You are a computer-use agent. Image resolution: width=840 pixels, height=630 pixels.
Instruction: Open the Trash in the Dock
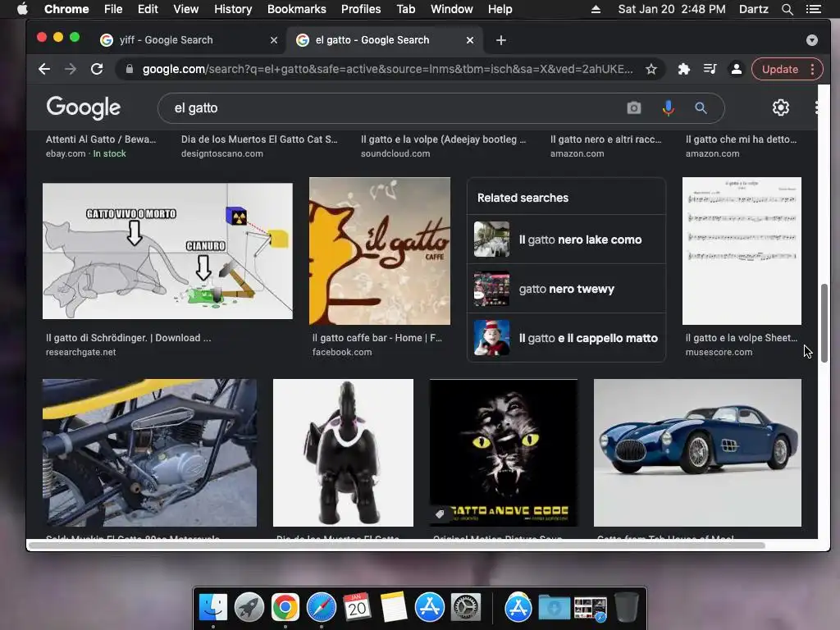tap(626, 608)
